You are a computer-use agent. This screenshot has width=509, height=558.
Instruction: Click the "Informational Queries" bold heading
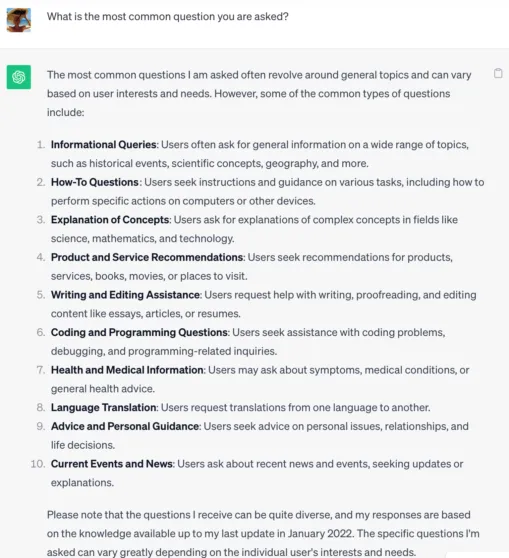104,144
